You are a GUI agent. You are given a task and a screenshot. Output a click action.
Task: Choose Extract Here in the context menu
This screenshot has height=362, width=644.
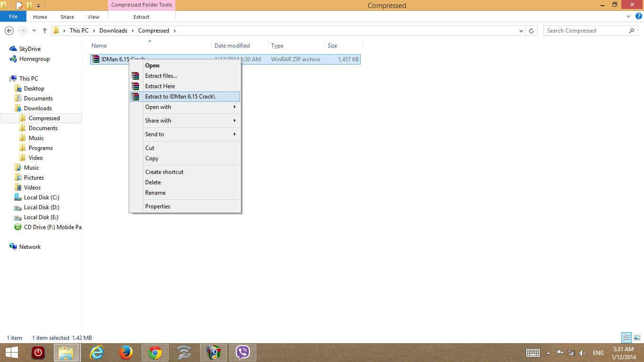(x=185, y=86)
